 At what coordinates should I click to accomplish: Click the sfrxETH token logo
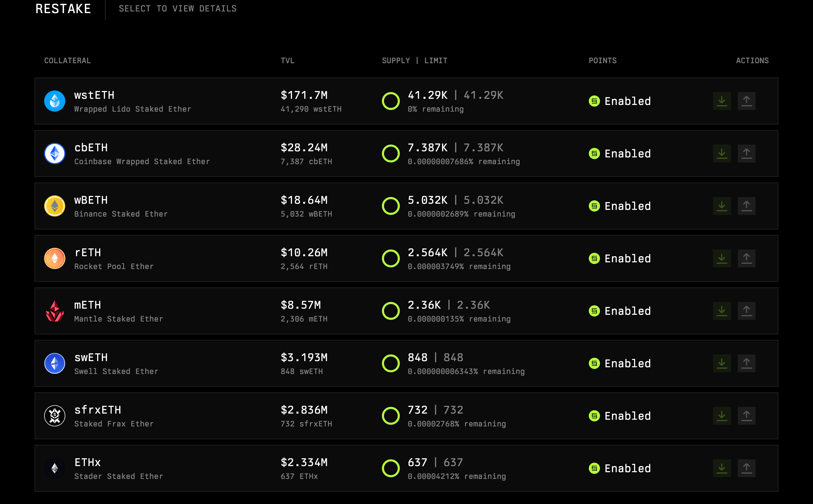[x=55, y=416]
